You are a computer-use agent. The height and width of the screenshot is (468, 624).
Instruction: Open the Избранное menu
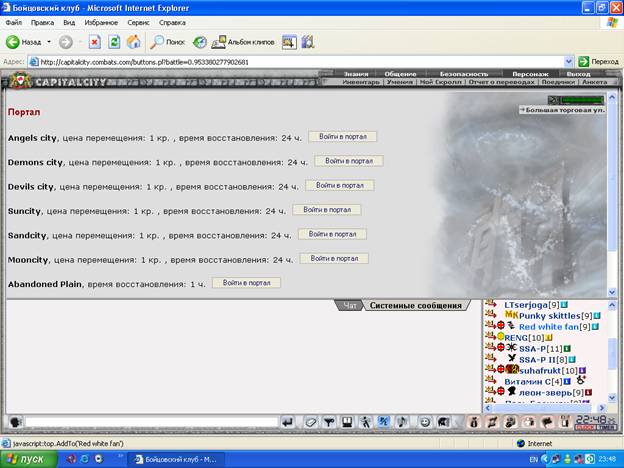point(101,23)
